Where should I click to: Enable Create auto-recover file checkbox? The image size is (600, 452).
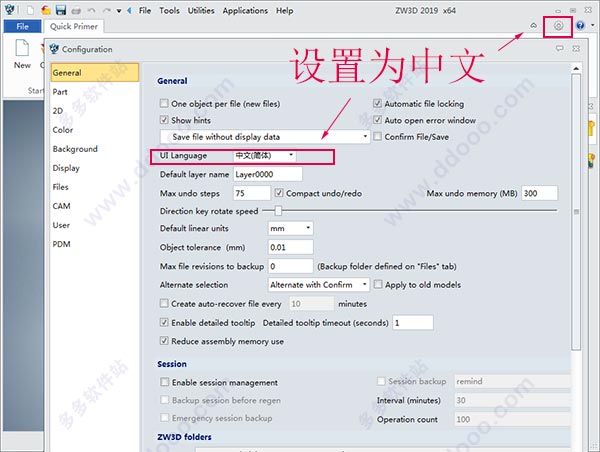pyautogui.click(x=164, y=304)
